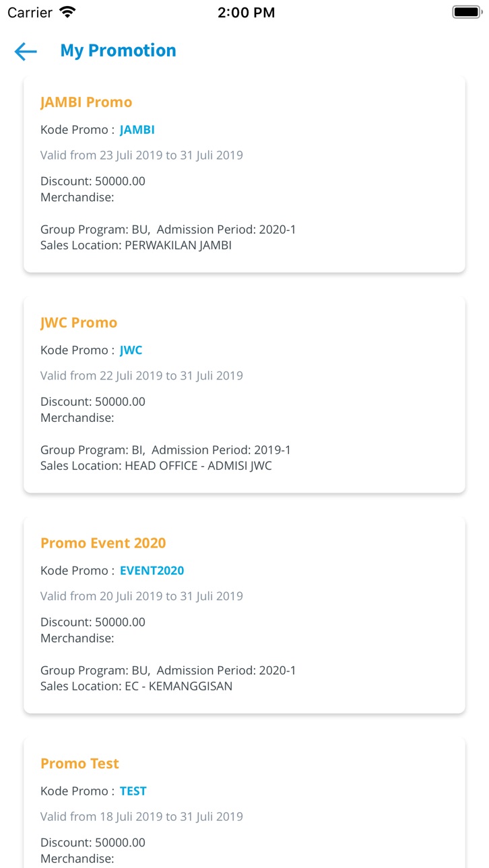This screenshot has height=868, width=489.
Task: Select the JWC promo code
Action: tap(131, 351)
